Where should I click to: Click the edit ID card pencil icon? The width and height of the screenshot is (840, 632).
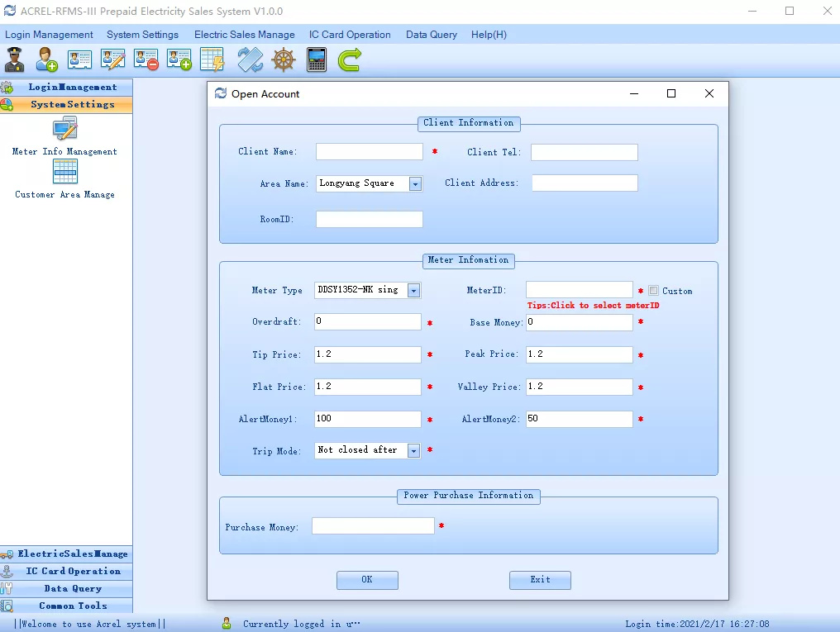tap(113, 59)
